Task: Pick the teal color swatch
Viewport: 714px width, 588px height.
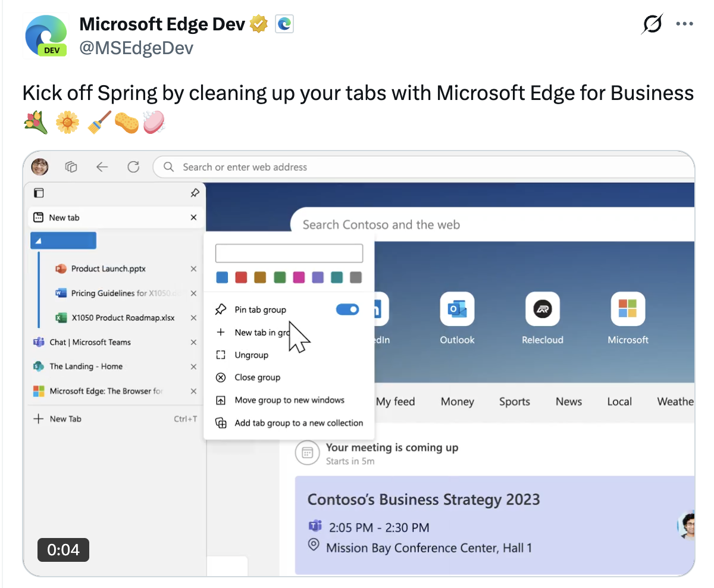Action: (x=337, y=277)
